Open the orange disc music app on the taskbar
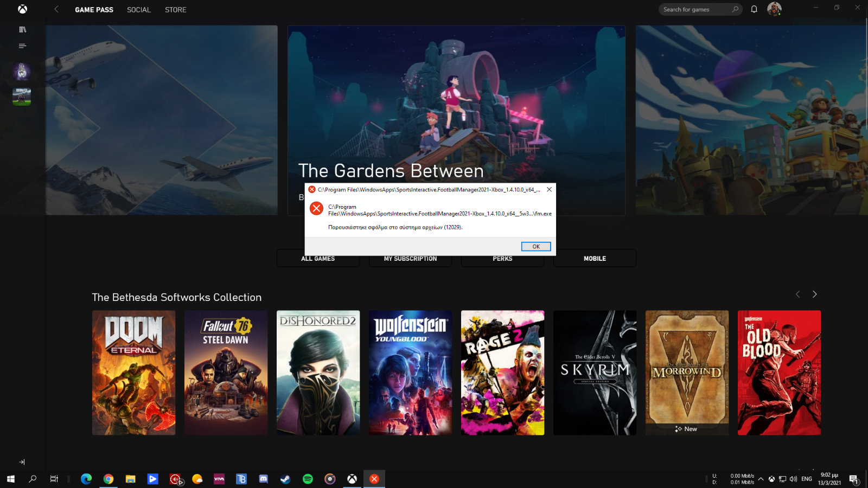868x488 pixels. click(330, 479)
